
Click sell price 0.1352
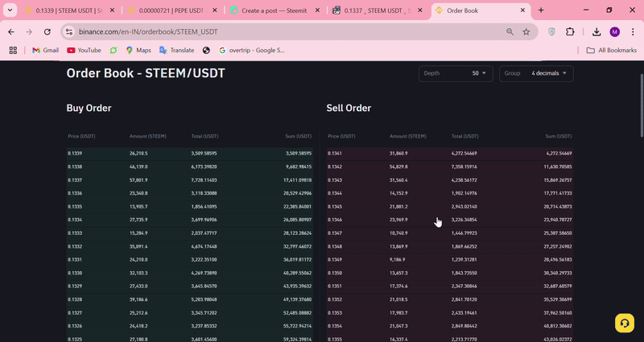point(335,299)
